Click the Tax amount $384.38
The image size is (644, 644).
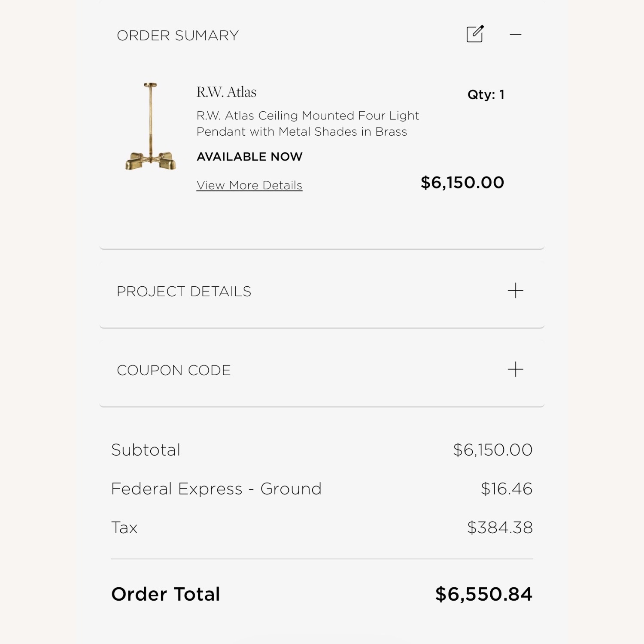click(500, 527)
